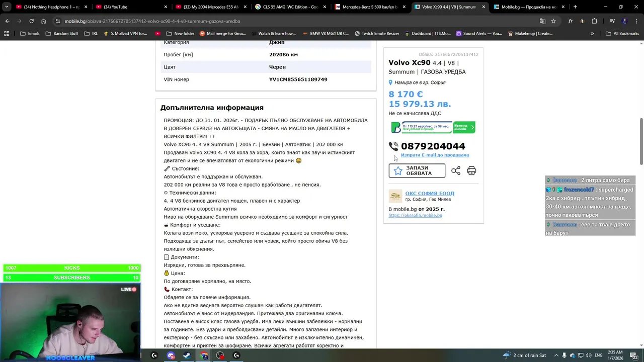Open the okssofia.mobile.bg link
Screen dimensions: 644x362
[x=415, y=215]
